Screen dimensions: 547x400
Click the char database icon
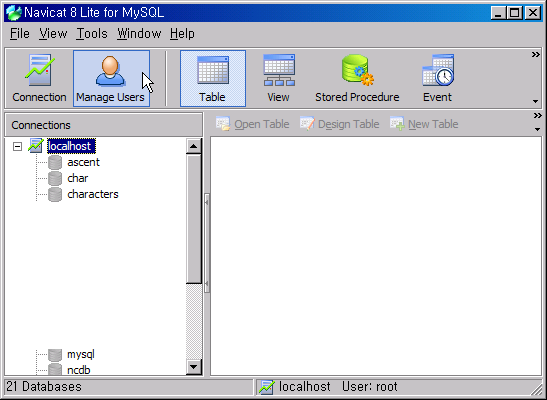coord(55,178)
